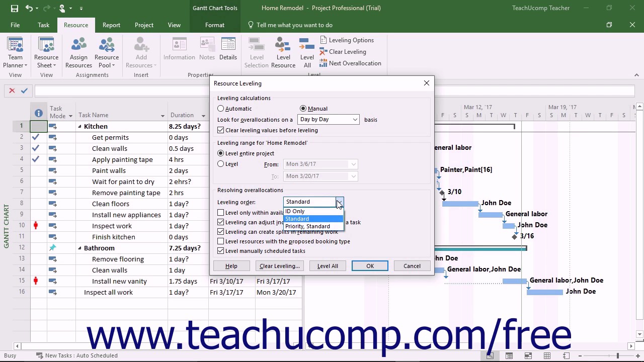Switch to the Report ribbon tab
Image resolution: width=644 pixels, height=362 pixels.
click(111, 25)
